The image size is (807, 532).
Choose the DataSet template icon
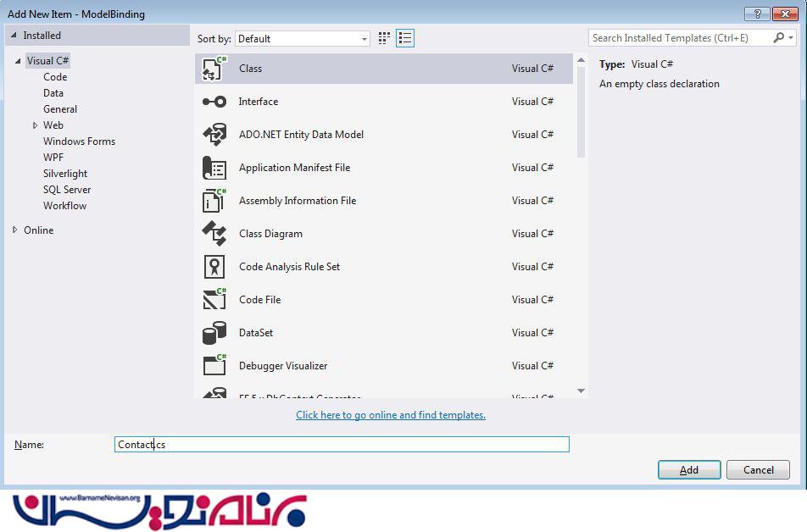point(214,333)
